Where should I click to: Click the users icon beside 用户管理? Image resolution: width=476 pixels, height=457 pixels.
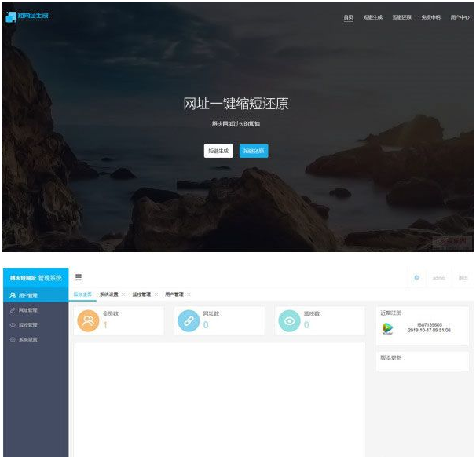point(13,295)
